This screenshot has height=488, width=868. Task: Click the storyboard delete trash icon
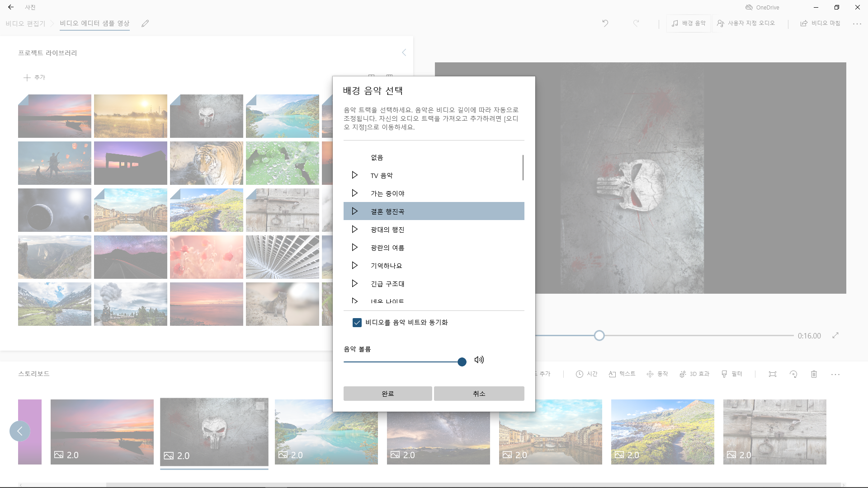814,374
